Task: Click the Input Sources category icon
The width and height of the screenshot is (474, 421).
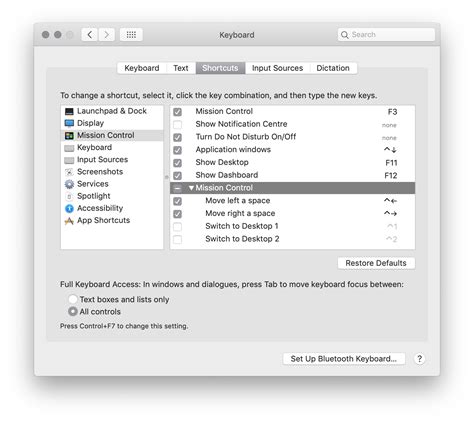Action: click(x=69, y=160)
